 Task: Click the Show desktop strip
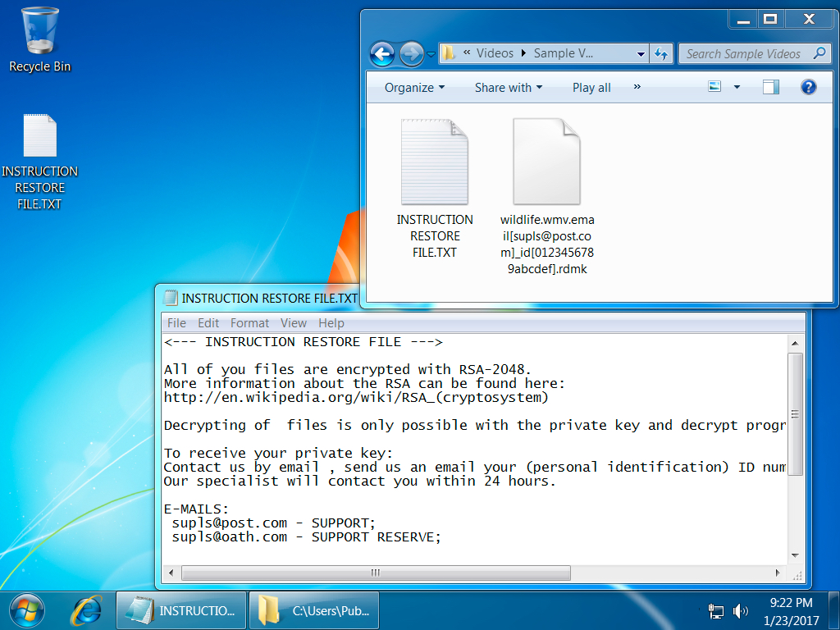[x=834, y=610]
